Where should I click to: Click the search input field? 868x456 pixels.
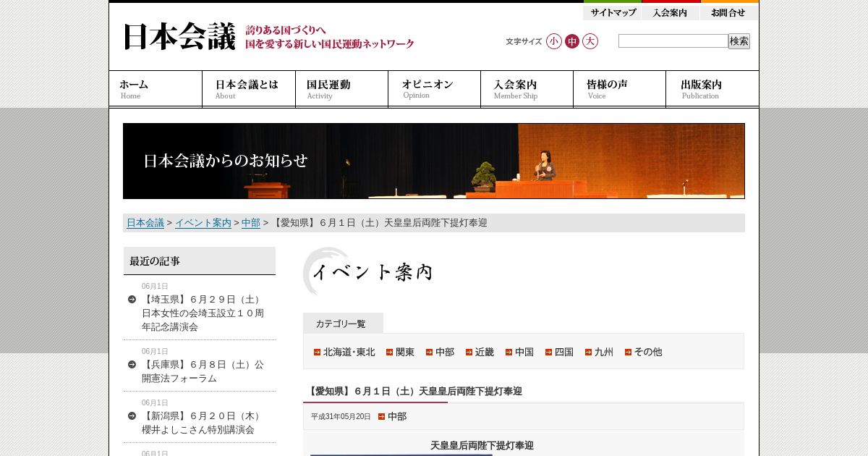click(673, 41)
